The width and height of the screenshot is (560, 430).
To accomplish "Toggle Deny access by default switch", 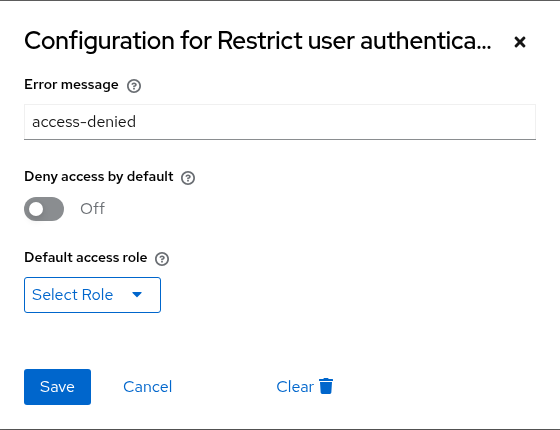I will [44, 209].
